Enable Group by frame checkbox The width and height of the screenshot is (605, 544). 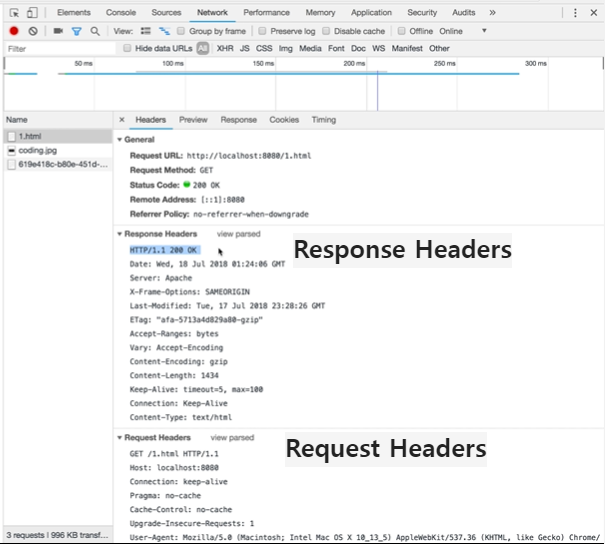point(181,31)
